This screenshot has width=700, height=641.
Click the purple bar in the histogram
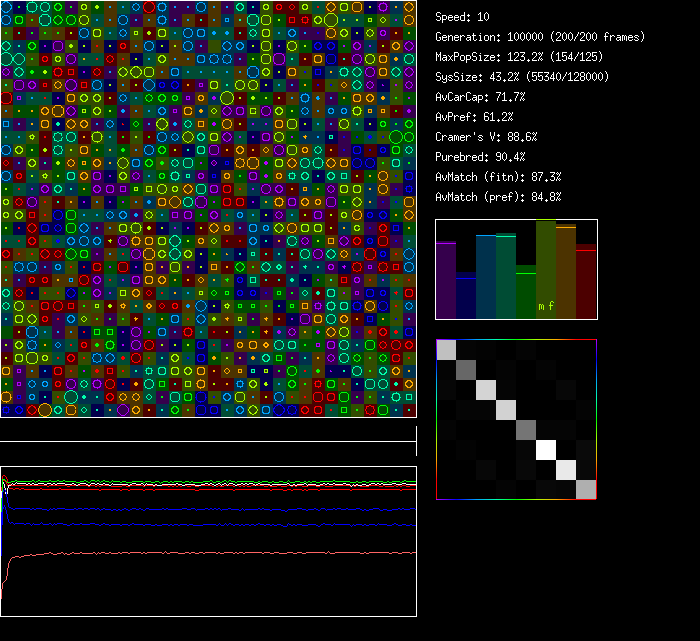(446, 280)
